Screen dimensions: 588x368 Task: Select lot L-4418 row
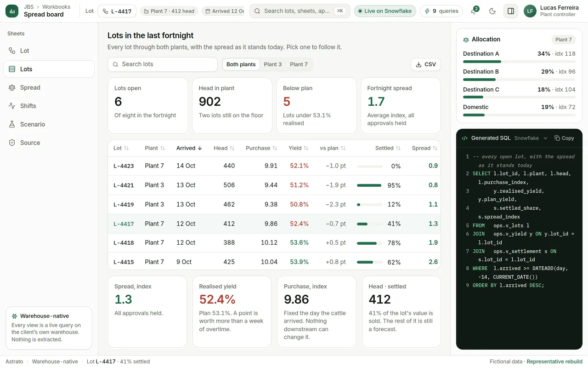[274, 243]
